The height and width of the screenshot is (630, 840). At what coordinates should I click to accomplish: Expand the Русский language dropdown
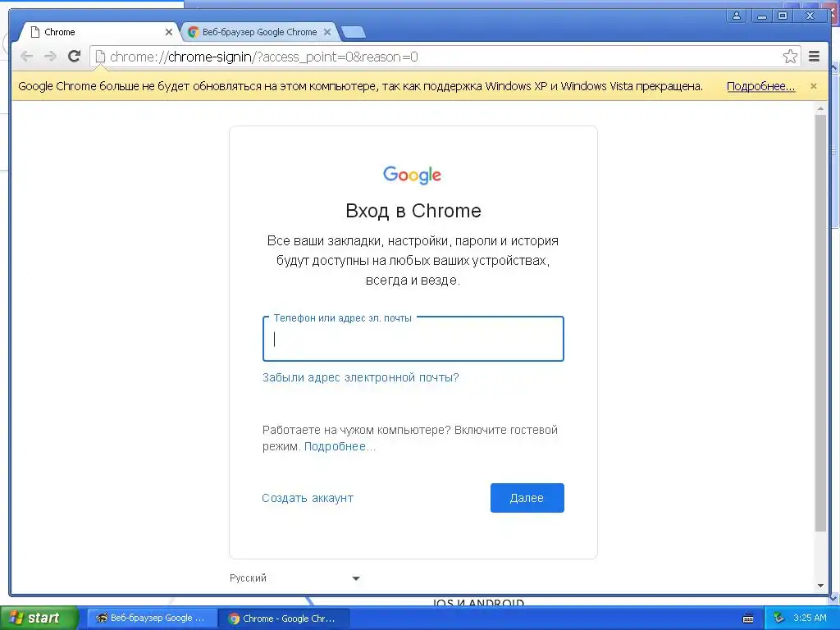click(294, 578)
